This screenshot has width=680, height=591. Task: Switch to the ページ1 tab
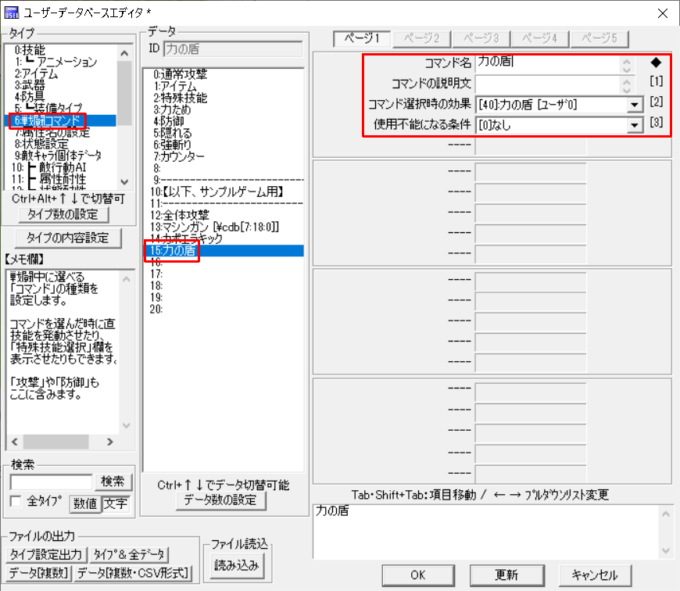click(x=362, y=38)
